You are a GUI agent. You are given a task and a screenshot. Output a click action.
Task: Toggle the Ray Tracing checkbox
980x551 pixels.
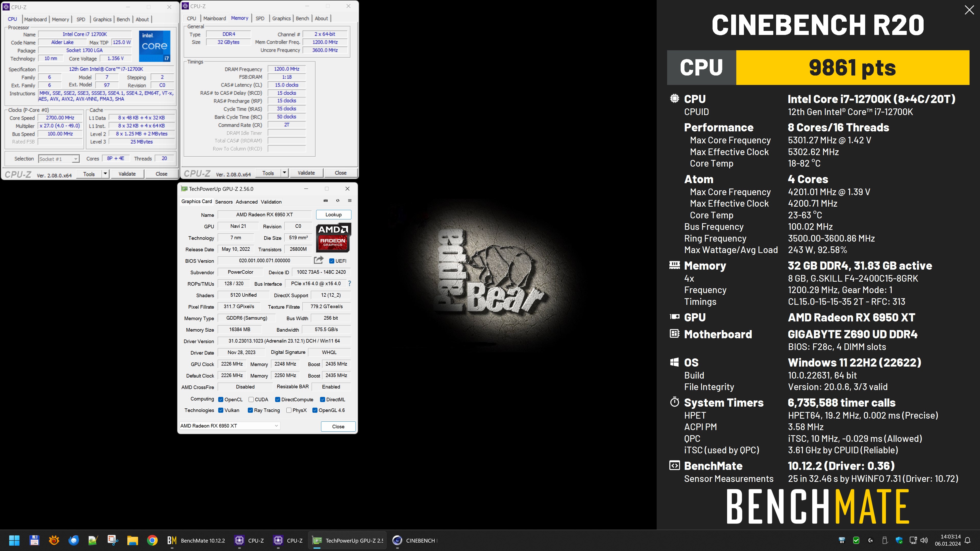(250, 410)
